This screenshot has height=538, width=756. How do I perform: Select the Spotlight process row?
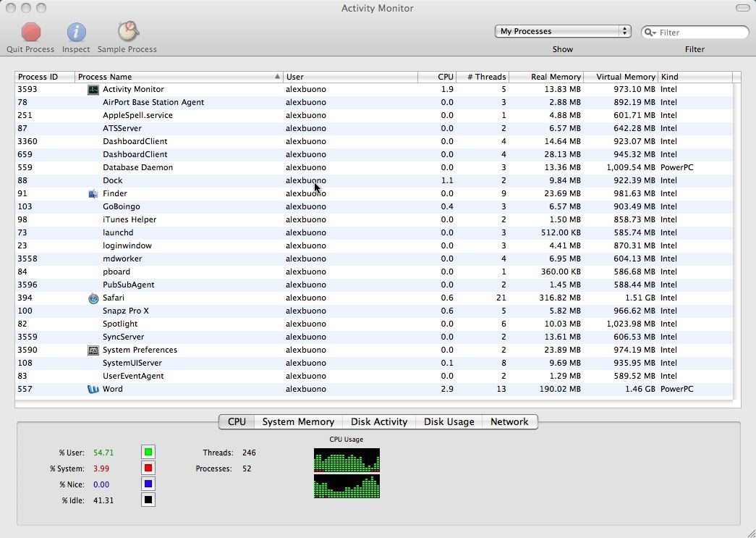tap(374, 324)
